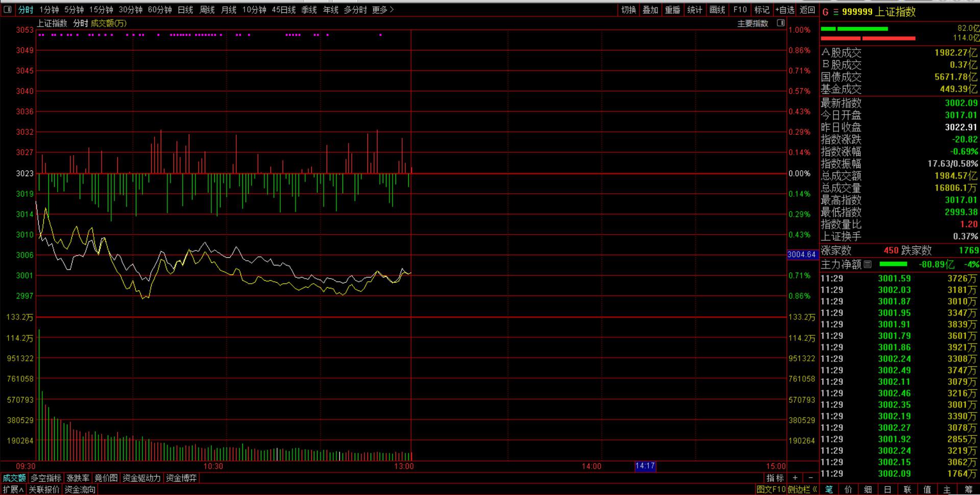Add to watchlist with +自选

[x=785, y=10]
